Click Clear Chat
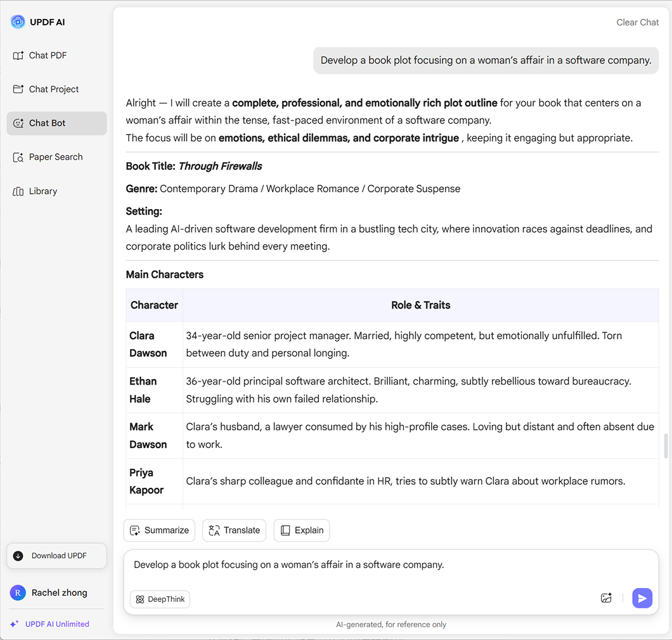The image size is (672, 640). coord(637,22)
